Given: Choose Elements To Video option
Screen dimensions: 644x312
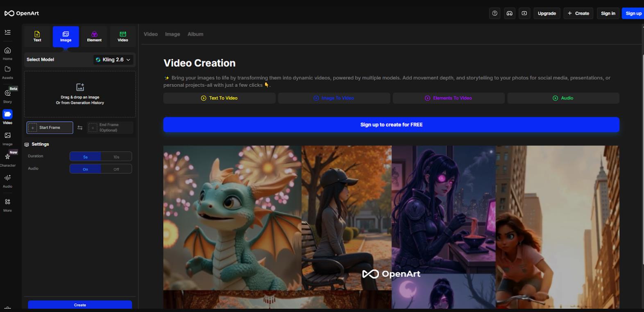Looking at the screenshot, I should pos(449,98).
